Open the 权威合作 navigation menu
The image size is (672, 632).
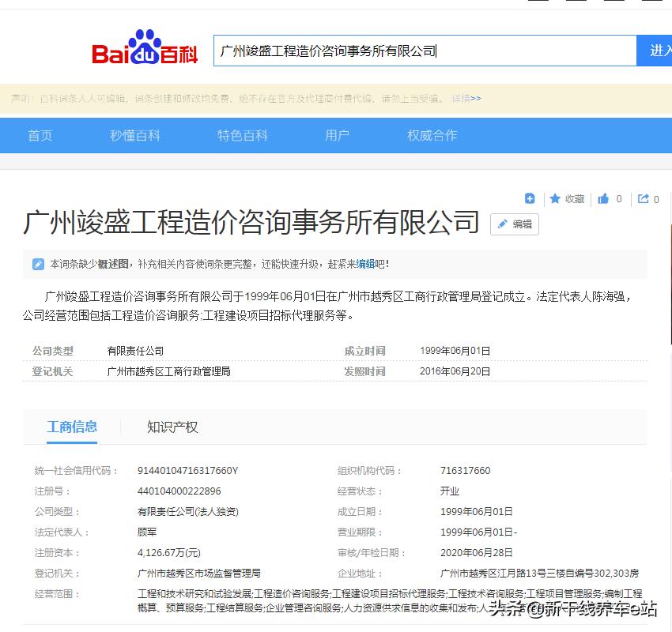point(432,135)
